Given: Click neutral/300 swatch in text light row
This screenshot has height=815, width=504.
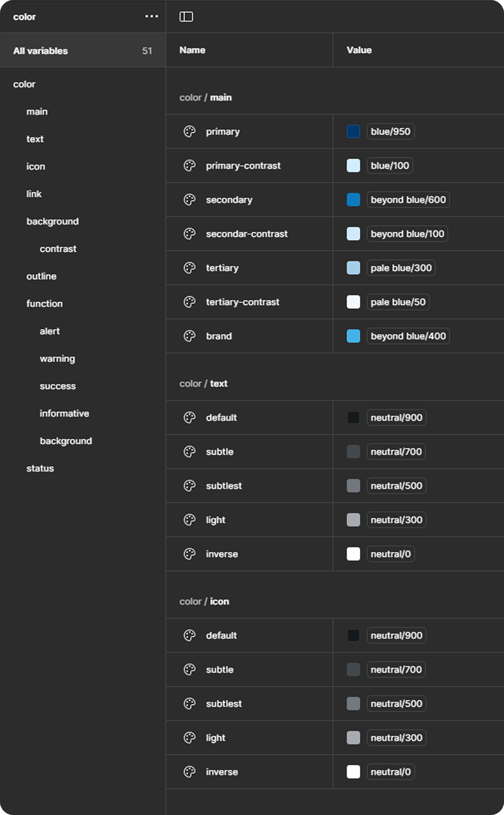Looking at the screenshot, I should pyautogui.click(x=353, y=520).
